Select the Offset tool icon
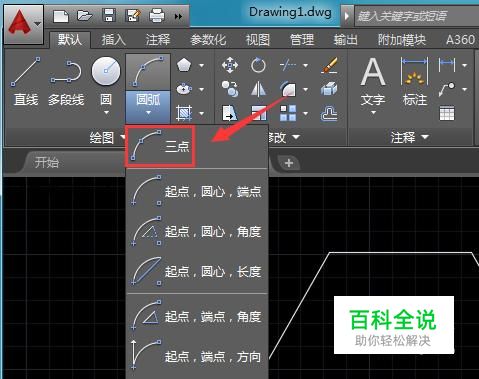This screenshot has height=379, width=479. [x=329, y=113]
